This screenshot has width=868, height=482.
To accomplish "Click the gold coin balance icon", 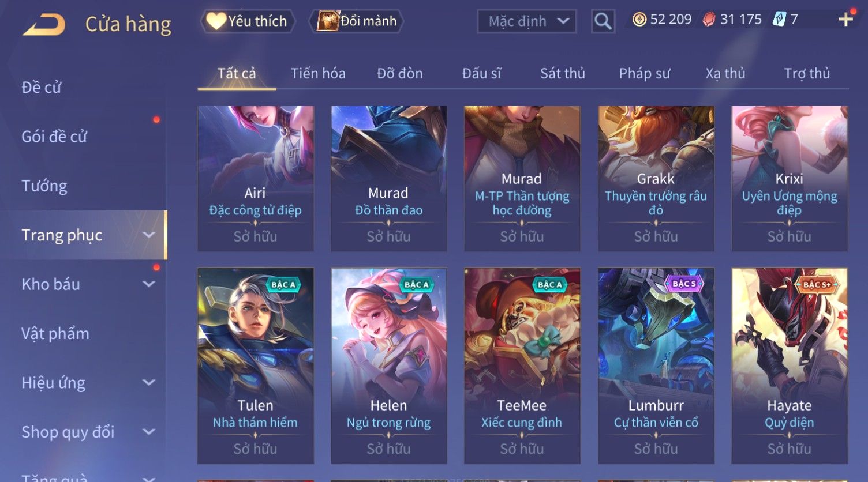I will tap(639, 20).
